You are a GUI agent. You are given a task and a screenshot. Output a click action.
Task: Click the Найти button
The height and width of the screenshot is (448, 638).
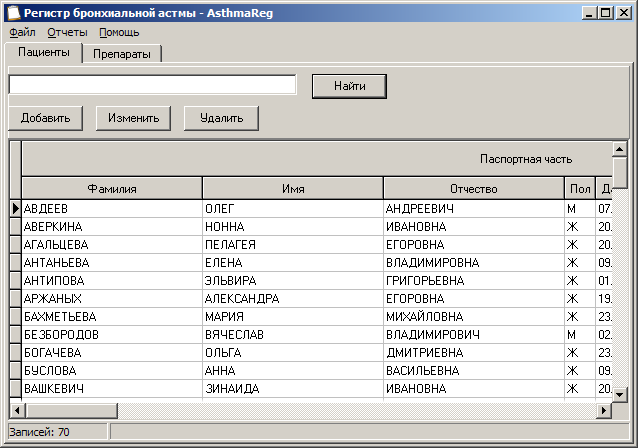350,86
